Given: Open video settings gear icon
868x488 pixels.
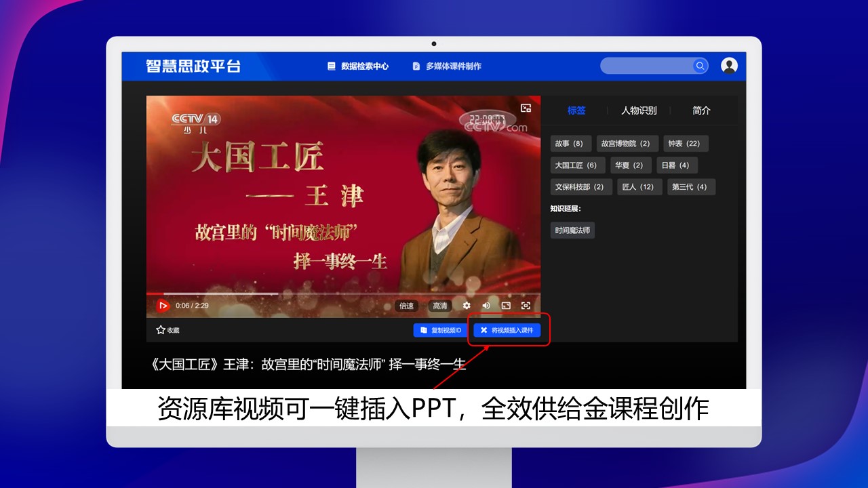Looking at the screenshot, I should pyautogui.click(x=467, y=306).
